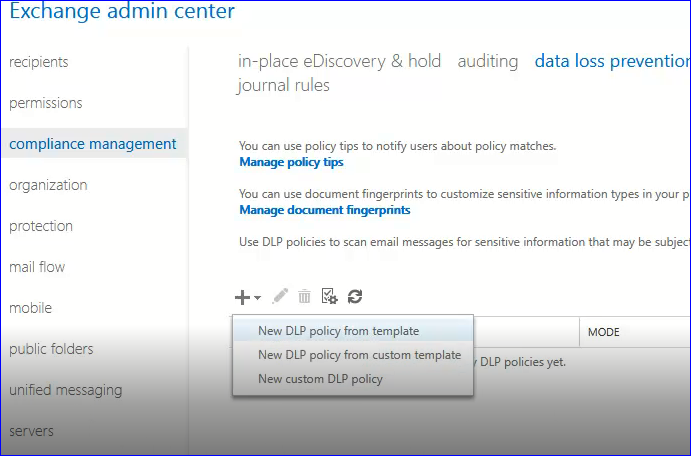Navigate to protection
The height and width of the screenshot is (456, 691).
41,226
